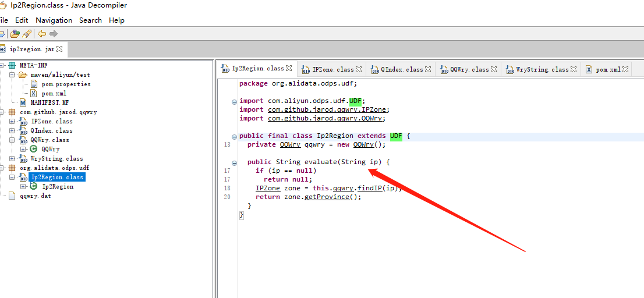Close the QQWry.class editor tab

[x=494, y=69]
